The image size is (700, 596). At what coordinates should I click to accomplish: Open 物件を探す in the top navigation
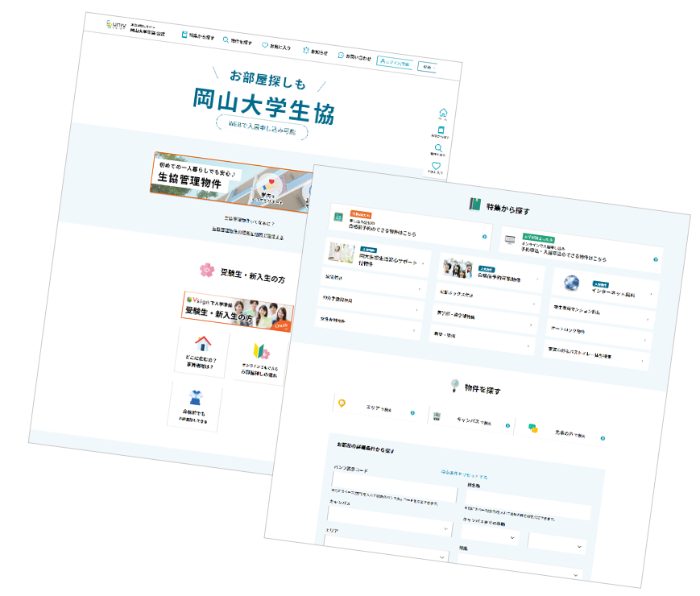pyautogui.click(x=238, y=41)
